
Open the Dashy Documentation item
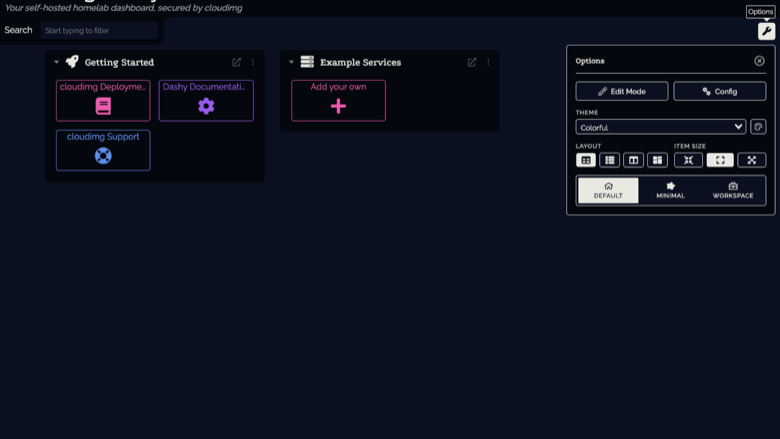[206, 100]
